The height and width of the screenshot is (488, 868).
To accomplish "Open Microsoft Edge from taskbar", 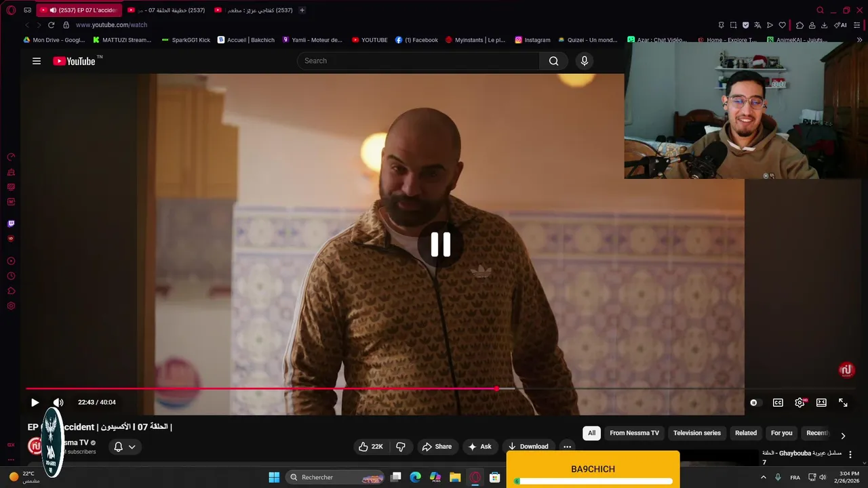I will (x=416, y=477).
